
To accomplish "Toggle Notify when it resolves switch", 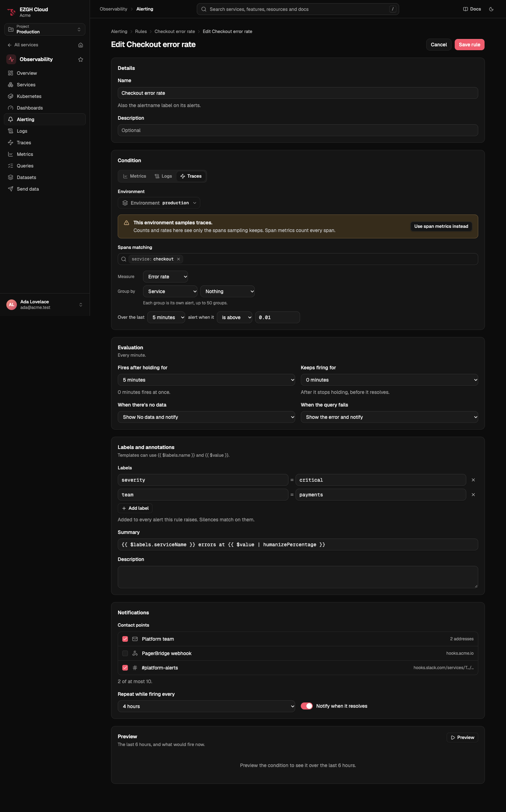I will (307, 706).
